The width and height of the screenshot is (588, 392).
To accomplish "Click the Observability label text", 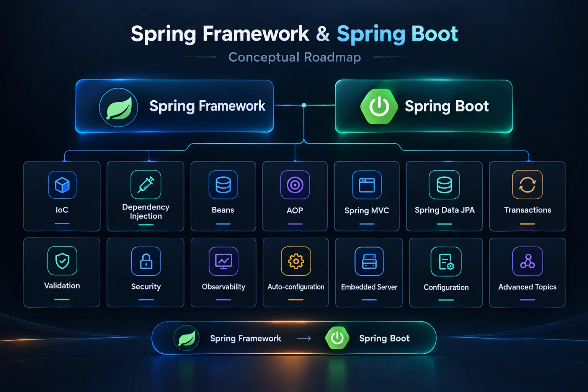I will (x=224, y=287).
